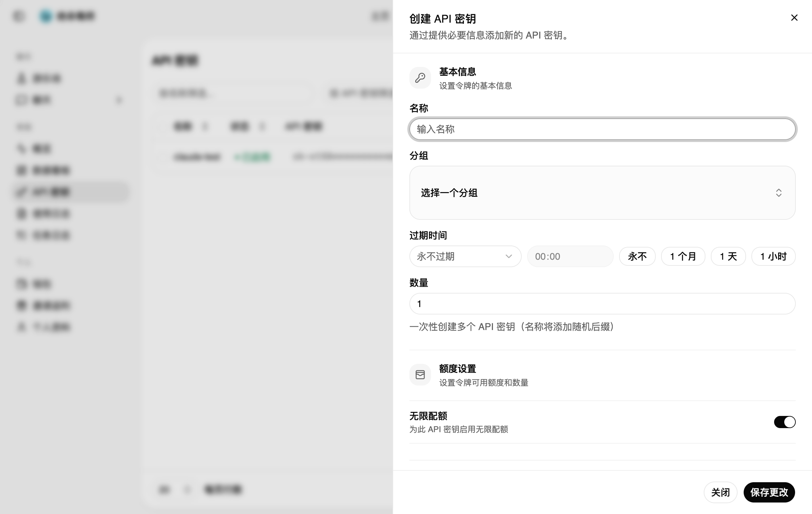Image resolution: width=812 pixels, height=514 pixels.
Task: Click the up-down chevrons in group selector
Action: pos(779,193)
